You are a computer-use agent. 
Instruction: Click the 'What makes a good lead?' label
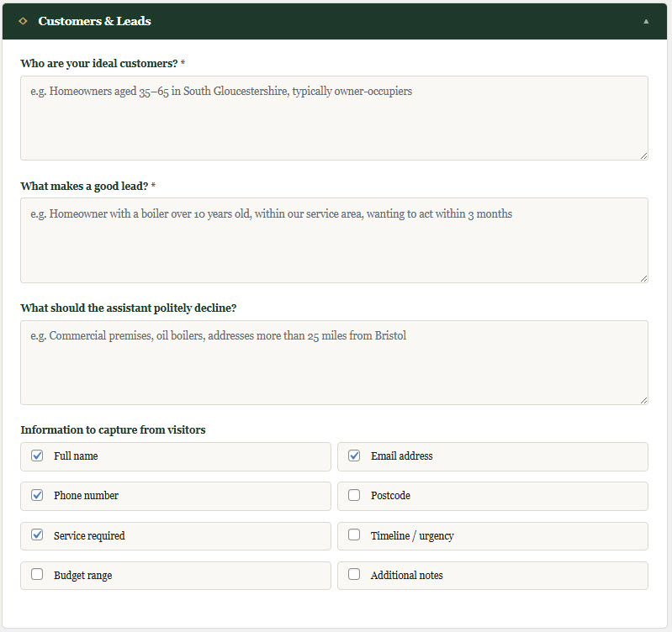pyautogui.click(x=83, y=186)
